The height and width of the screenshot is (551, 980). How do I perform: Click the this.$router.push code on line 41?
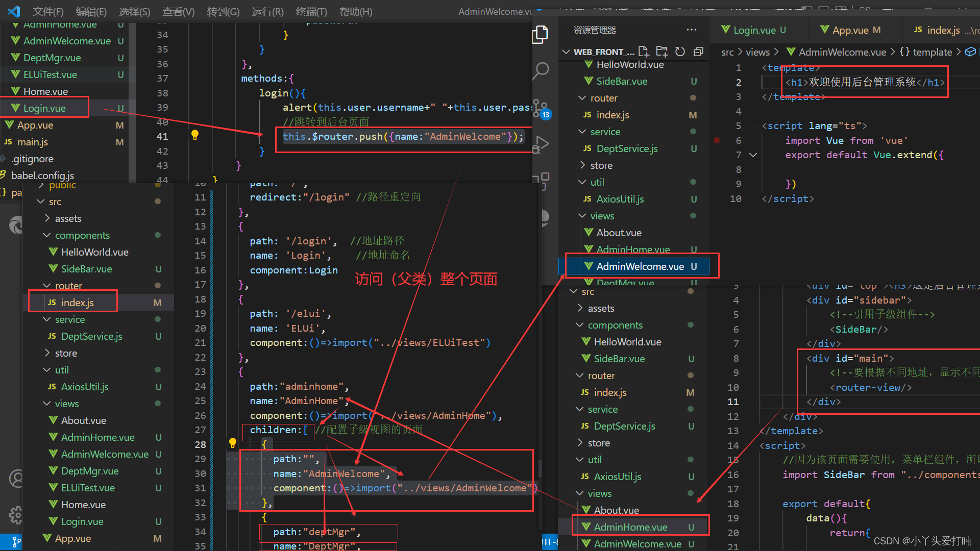click(x=403, y=137)
